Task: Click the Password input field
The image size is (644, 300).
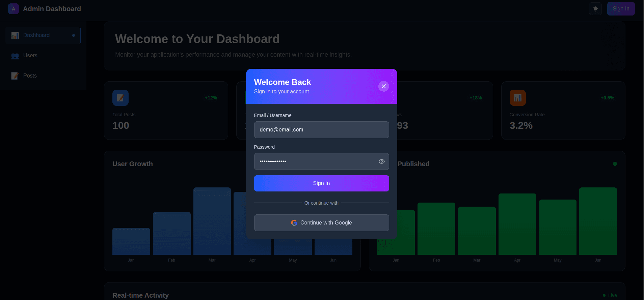Action: 316,161
